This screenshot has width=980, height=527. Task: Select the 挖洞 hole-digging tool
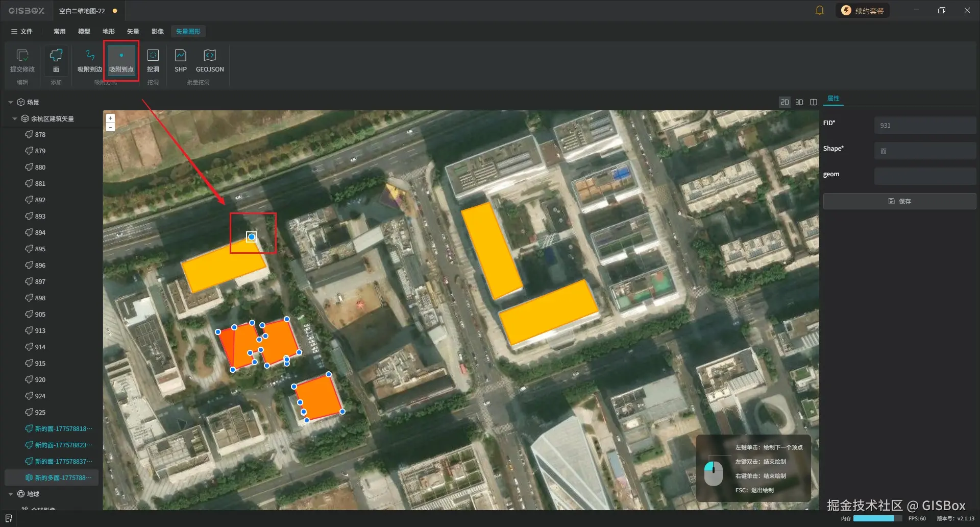tap(153, 61)
